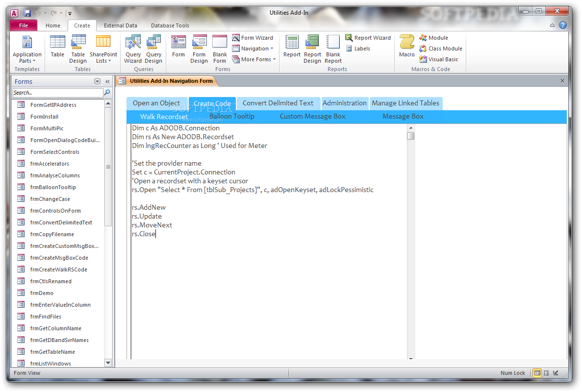Open Table Design from the ribbon
582x392 pixels.
(x=78, y=49)
